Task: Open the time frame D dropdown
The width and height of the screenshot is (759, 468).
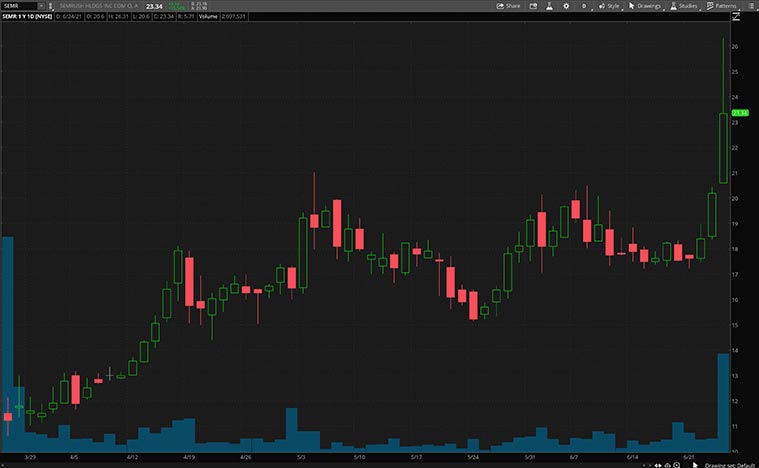Action: (584, 6)
